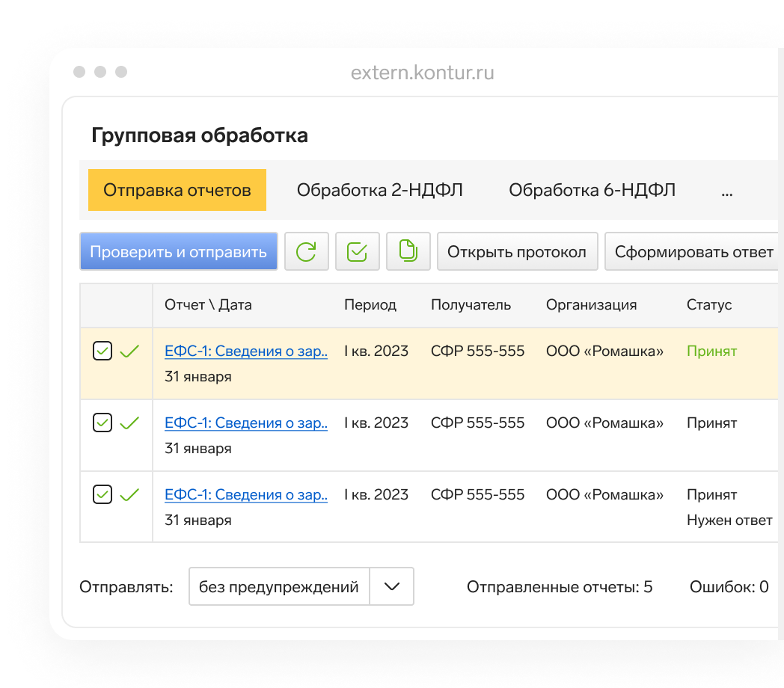Click green check mark in second report row
This screenshot has height=688, width=784.
129,423
